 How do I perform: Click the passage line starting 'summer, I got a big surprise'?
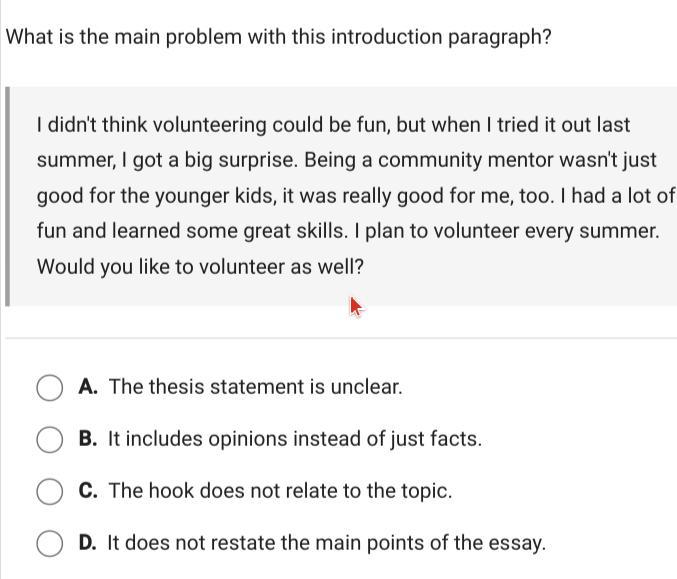(x=346, y=160)
